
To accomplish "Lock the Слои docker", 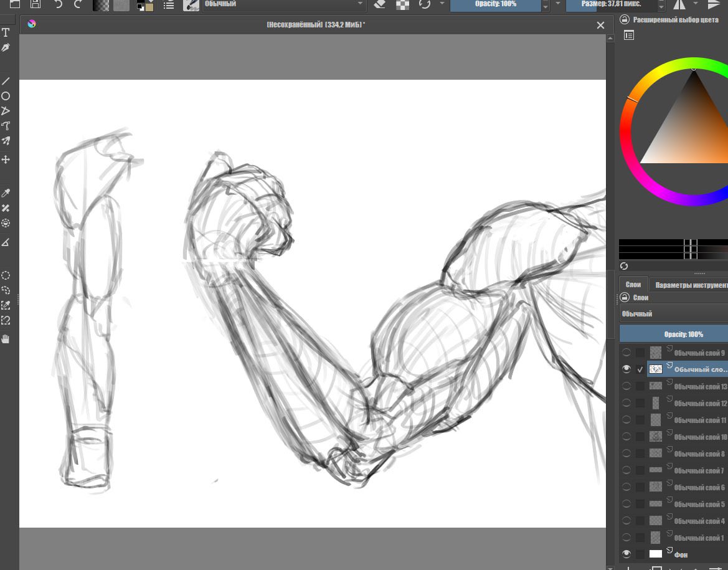I will pyautogui.click(x=625, y=297).
